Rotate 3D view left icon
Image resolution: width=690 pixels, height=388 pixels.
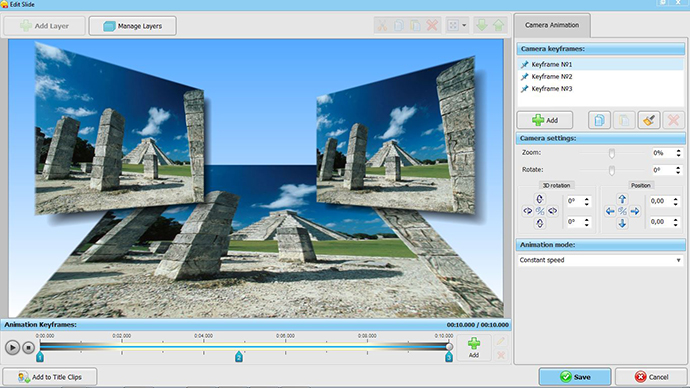click(x=528, y=211)
